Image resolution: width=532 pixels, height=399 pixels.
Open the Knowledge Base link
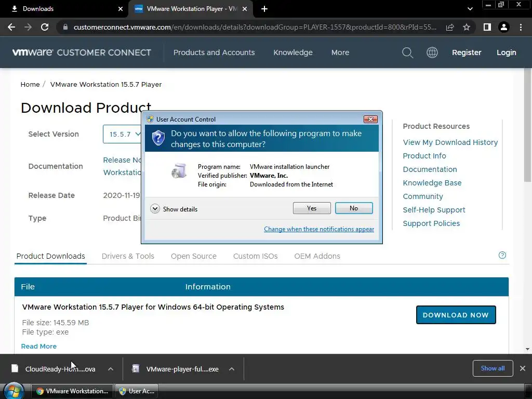(432, 183)
